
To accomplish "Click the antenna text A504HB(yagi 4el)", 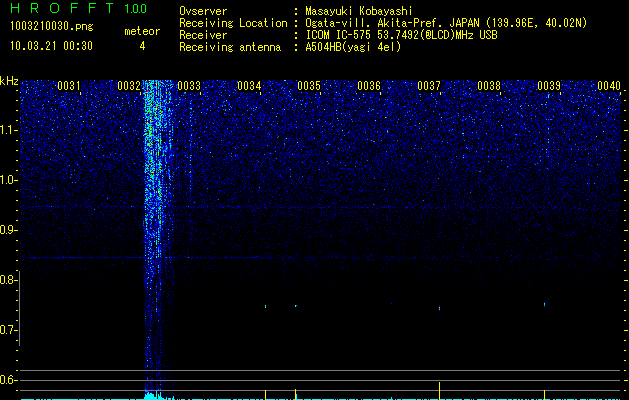I will pyautogui.click(x=353, y=47).
